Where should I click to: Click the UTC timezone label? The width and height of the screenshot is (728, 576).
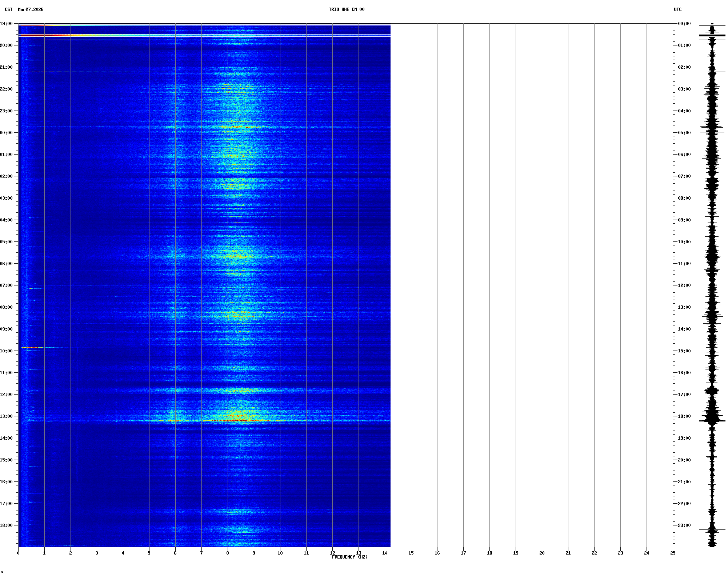[677, 9]
